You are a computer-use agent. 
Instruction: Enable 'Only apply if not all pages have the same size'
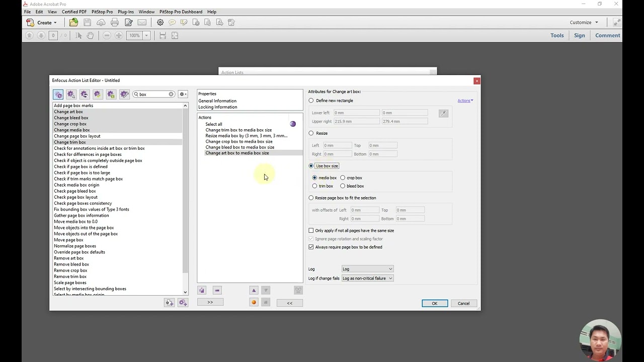point(311,230)
